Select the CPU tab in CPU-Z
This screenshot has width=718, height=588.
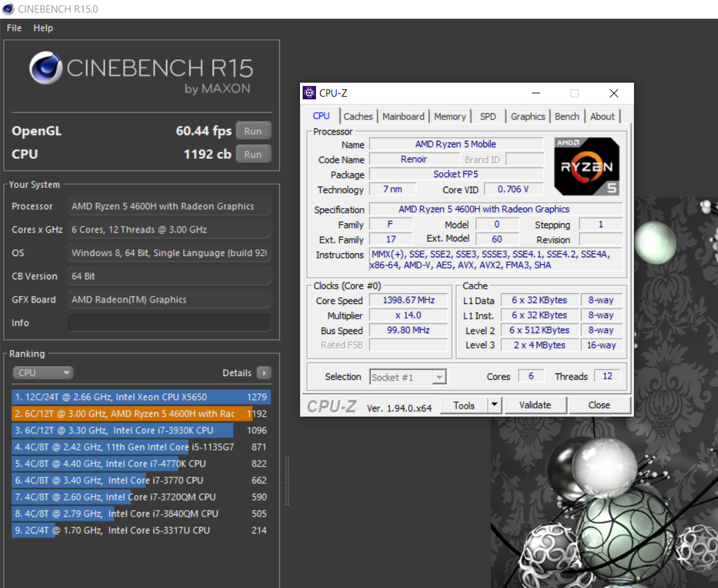pos(321,116)
